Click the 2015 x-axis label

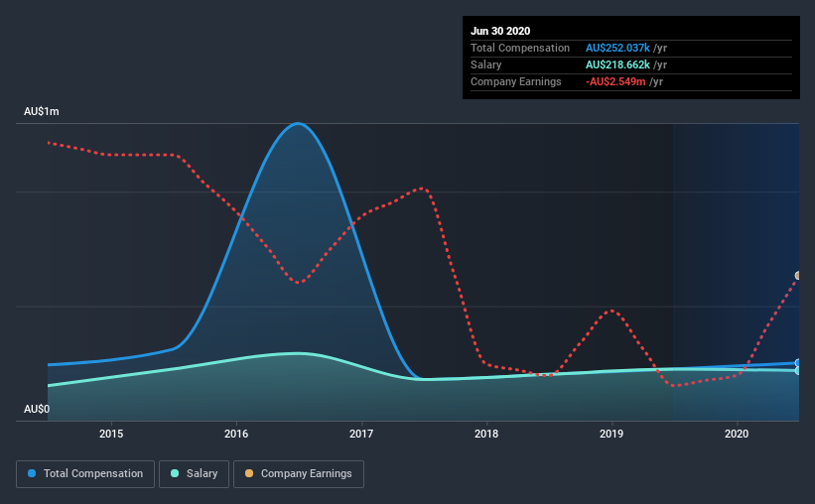(111, 434)
